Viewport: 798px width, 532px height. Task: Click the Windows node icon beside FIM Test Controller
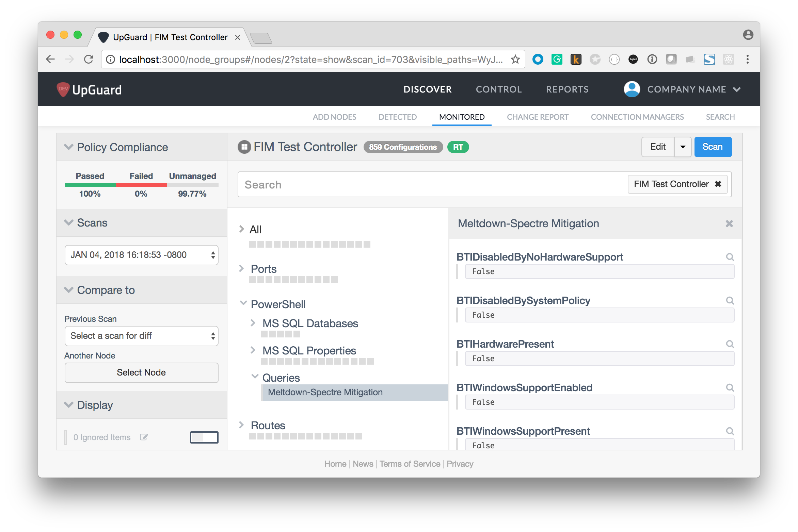[x=244, y=147]
